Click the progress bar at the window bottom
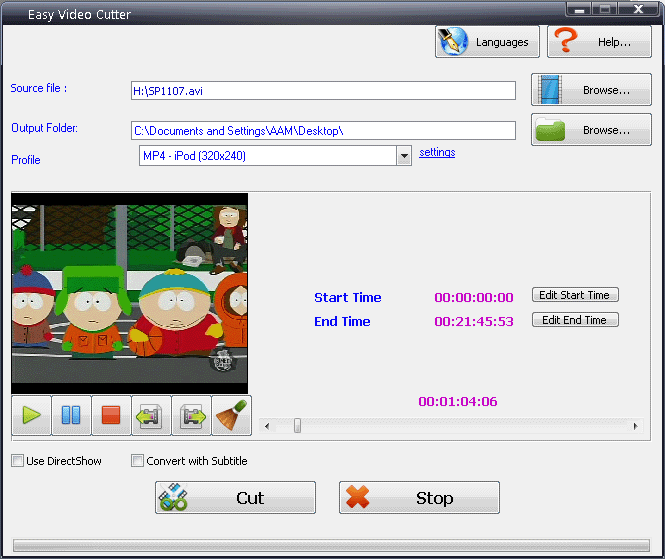Screen dimensions: 665x559 331,545
